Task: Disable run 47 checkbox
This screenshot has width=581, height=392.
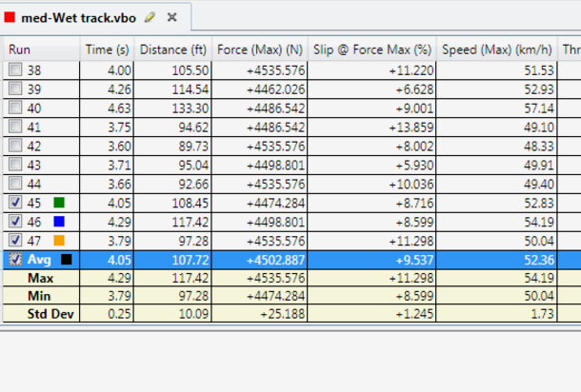Action: (x=15, y=240)
